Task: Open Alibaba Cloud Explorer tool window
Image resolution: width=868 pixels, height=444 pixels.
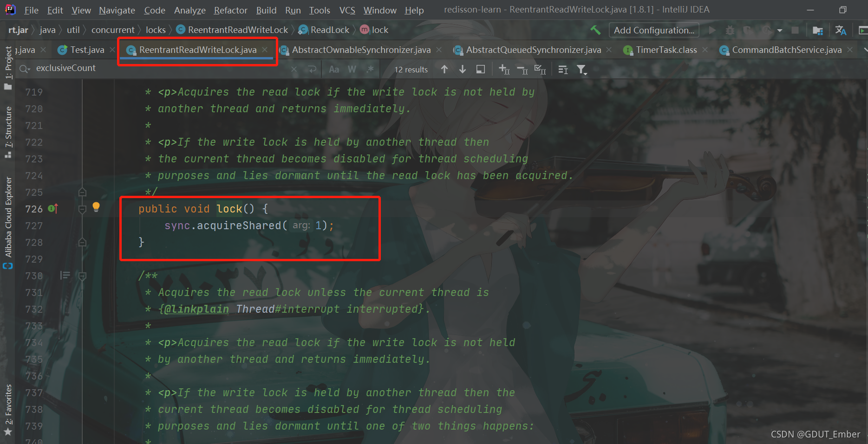Action: coord(8,223)
